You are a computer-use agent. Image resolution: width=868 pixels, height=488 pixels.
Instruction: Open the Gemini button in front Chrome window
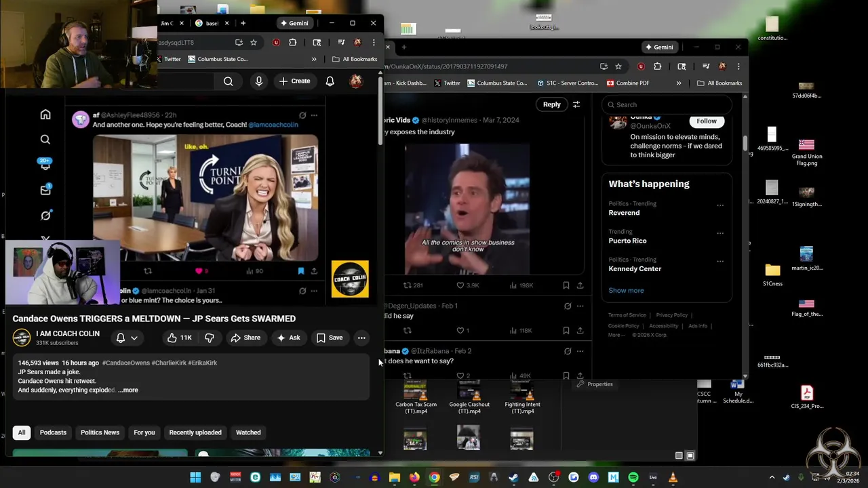[294, 23]
